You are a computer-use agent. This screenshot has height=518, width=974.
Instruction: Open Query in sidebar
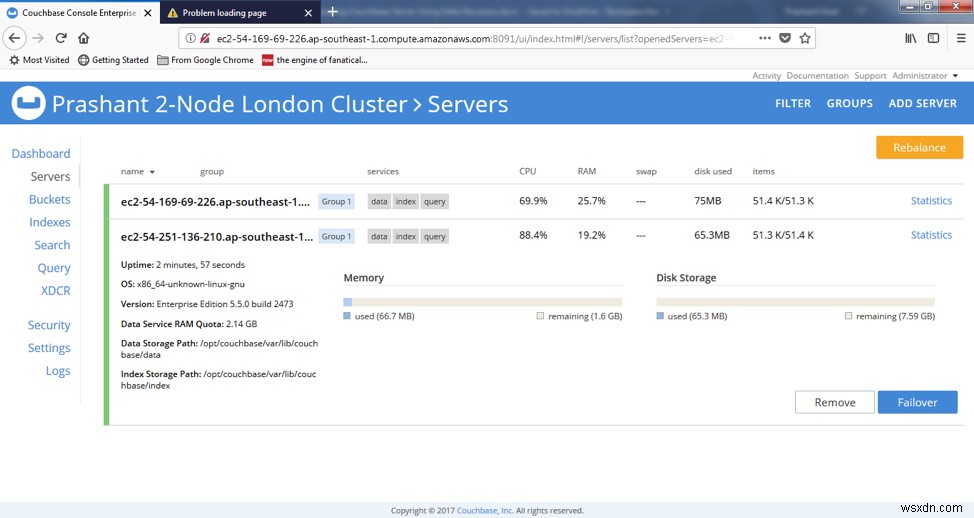click(54, 268)
